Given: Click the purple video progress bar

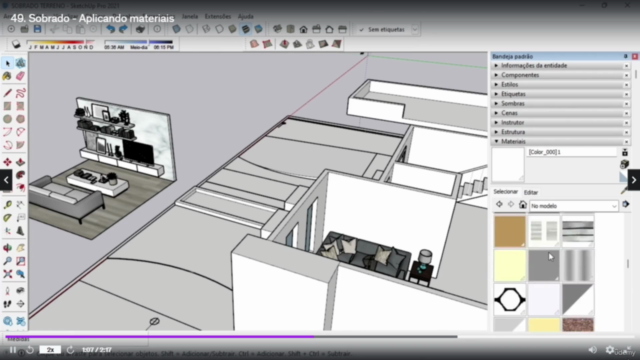Looking at the screenshot, I should click(x=160, y=337).
